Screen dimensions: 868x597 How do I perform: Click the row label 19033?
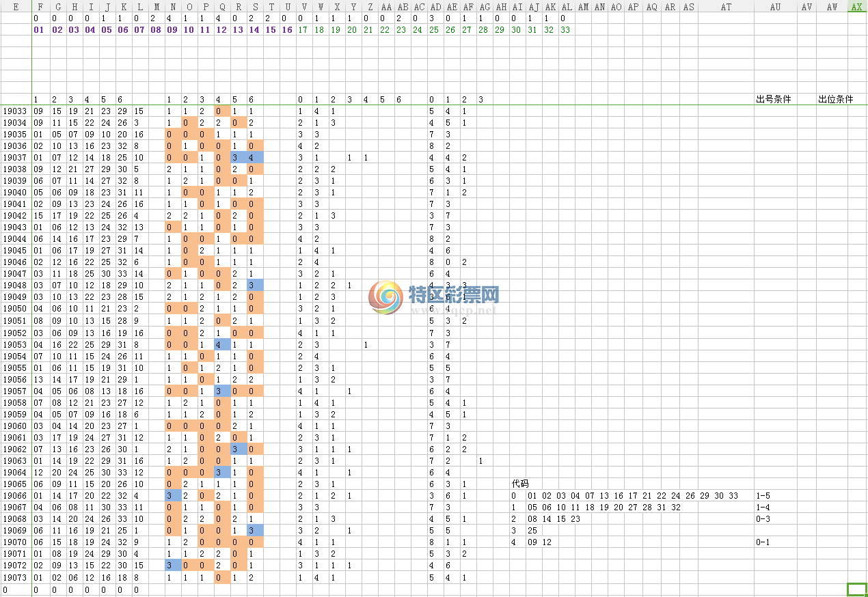pyautogui.click(x=14, y=111)
